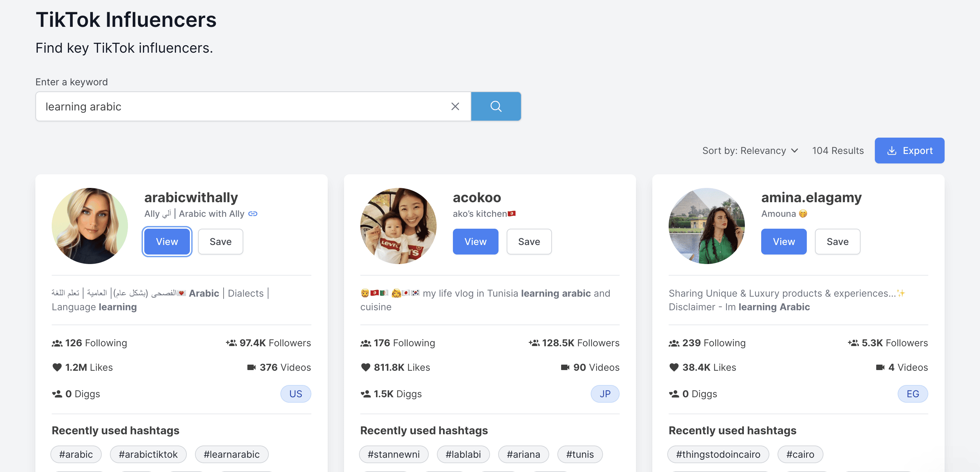Click the #stannewni hashtag

click(x=394, y=454)
